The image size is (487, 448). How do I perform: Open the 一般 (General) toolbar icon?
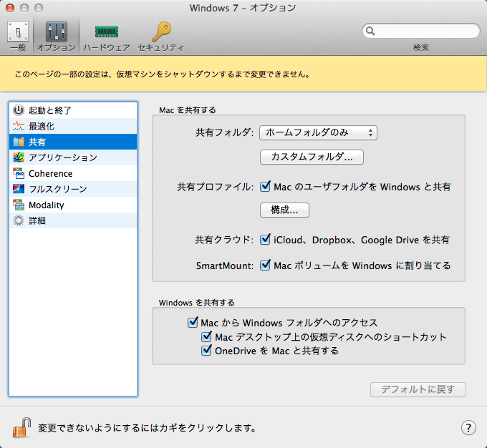[18, 31]
